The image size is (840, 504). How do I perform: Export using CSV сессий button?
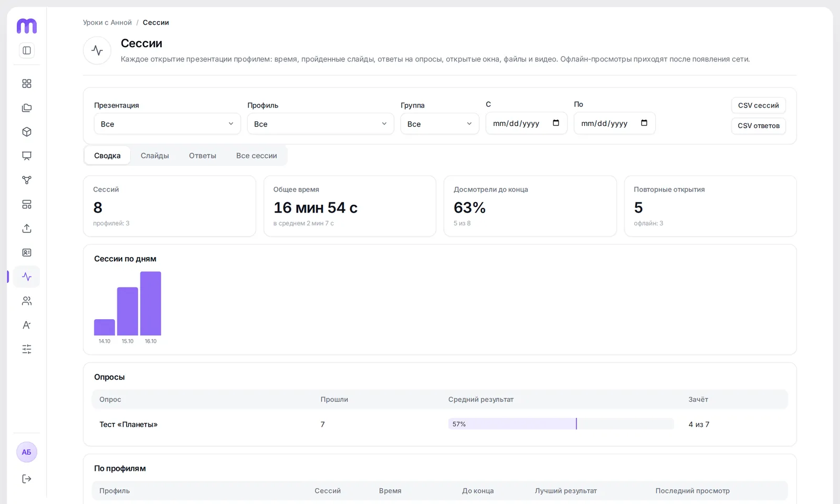tap(759, 105)
